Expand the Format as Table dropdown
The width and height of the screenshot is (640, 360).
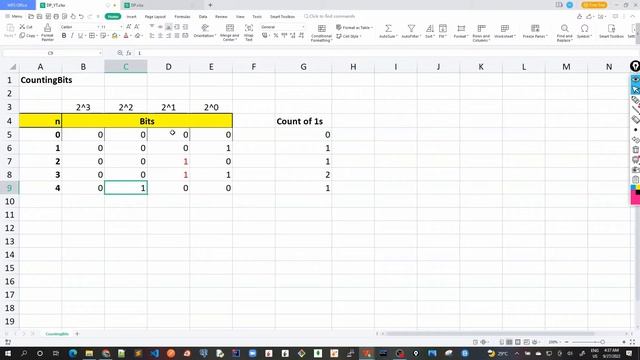[x=371, y=27]
